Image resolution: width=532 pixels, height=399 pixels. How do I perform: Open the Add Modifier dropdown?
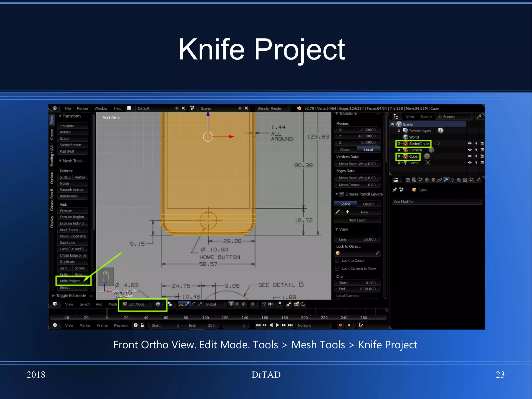pos(437,201)
